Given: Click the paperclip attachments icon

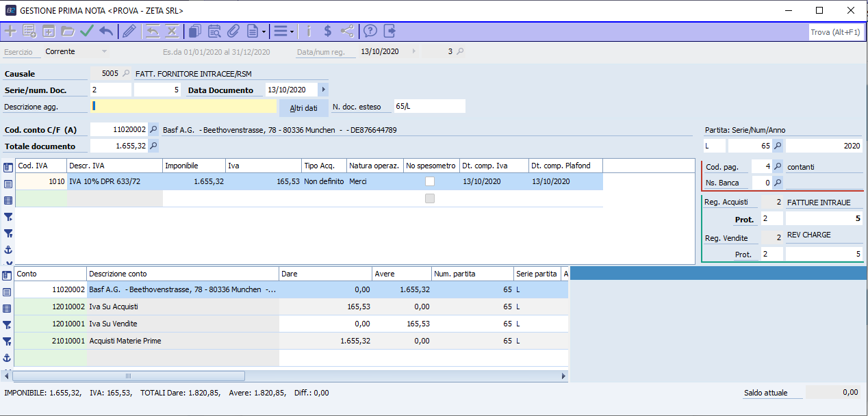Looking at the screenshot, I should (233, 31).
